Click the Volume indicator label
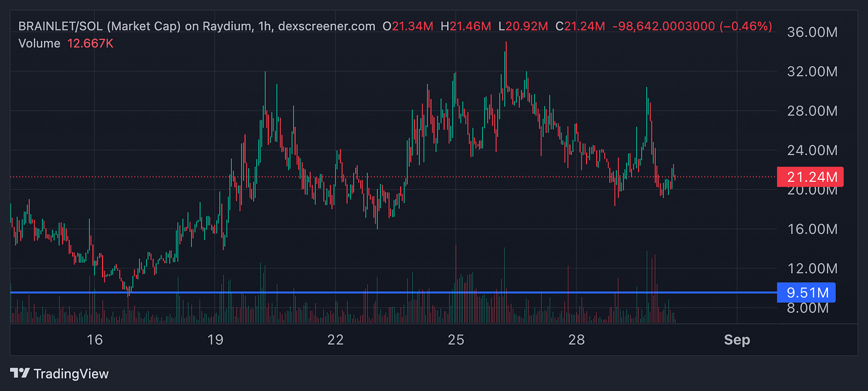The height and width of the screenshot is (391, 868). (39, 44)
